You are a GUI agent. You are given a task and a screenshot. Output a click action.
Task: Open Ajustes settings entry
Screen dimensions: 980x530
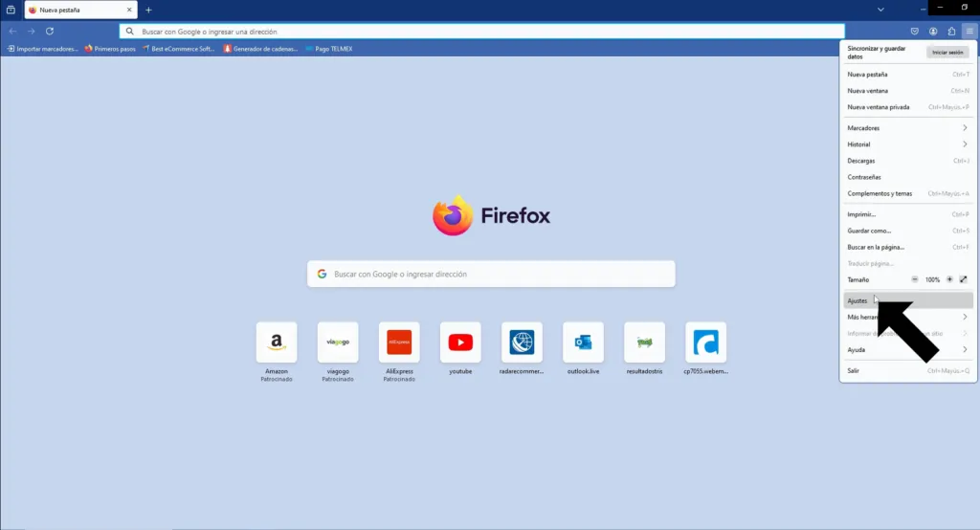[908, 300]
